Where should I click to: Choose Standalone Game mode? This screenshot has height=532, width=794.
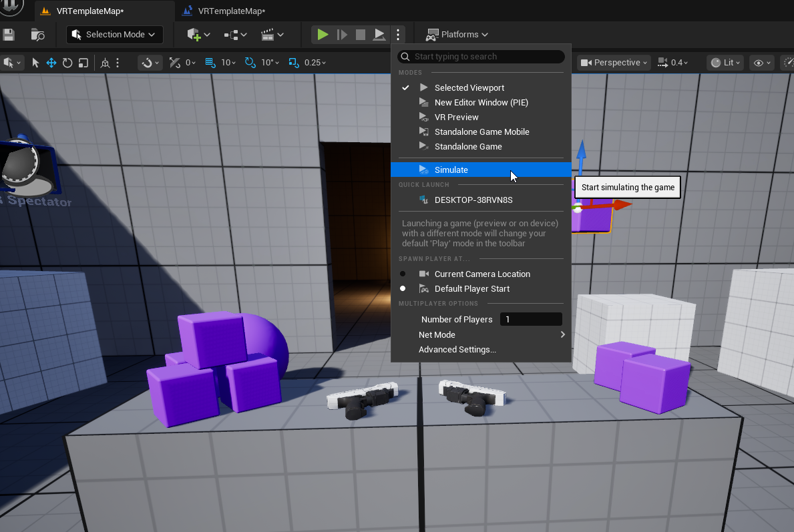(x=481, y=146)
